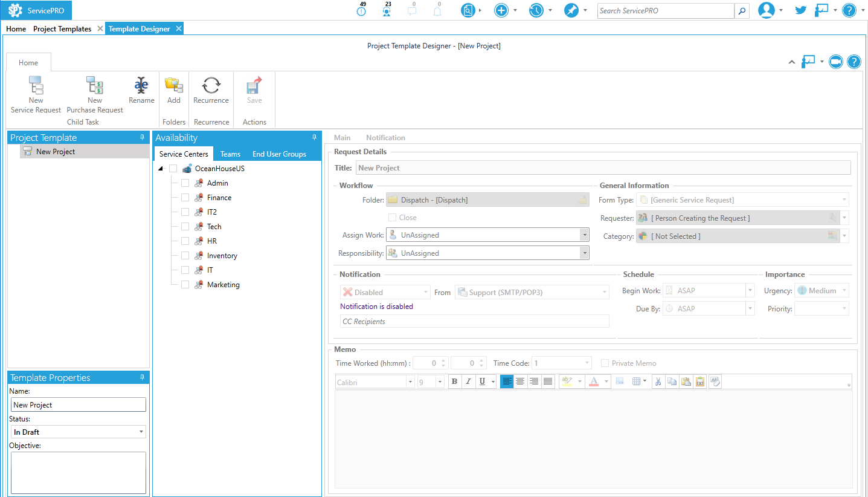868x497 pixels.
Task: Check the HR service center checkbox
Action: 185,241
